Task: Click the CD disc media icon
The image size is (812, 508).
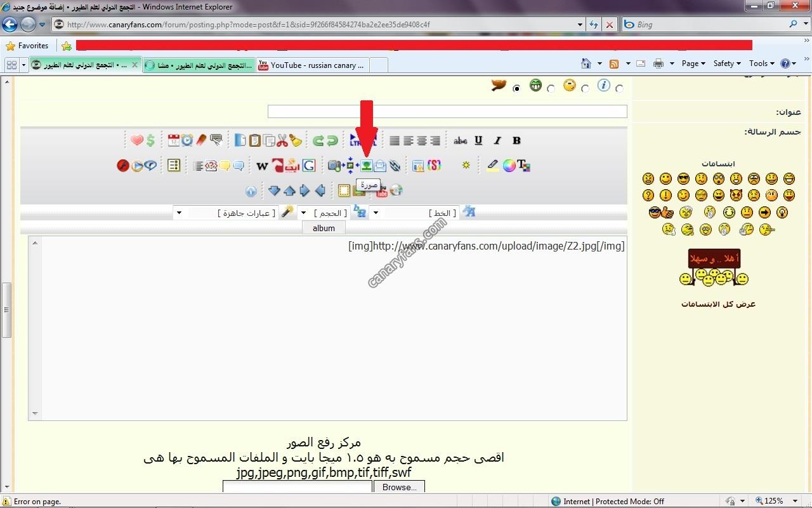Action: [x=396, y=190]
